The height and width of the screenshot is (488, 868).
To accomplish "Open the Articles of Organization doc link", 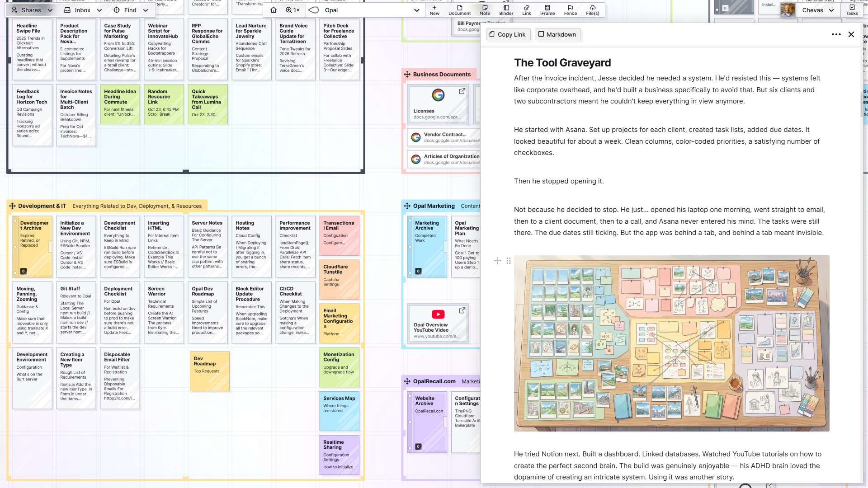I will click(x=444, y=159).
